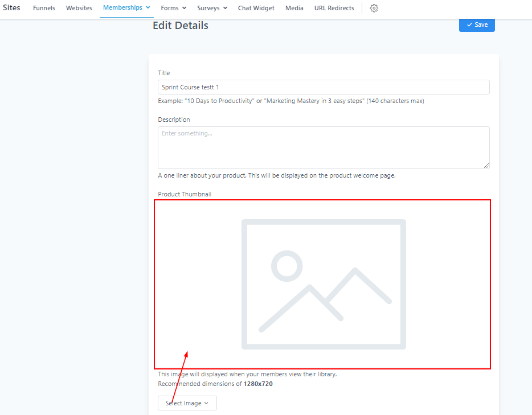Expand the Surveys menu chevron

tap(225, 9)
